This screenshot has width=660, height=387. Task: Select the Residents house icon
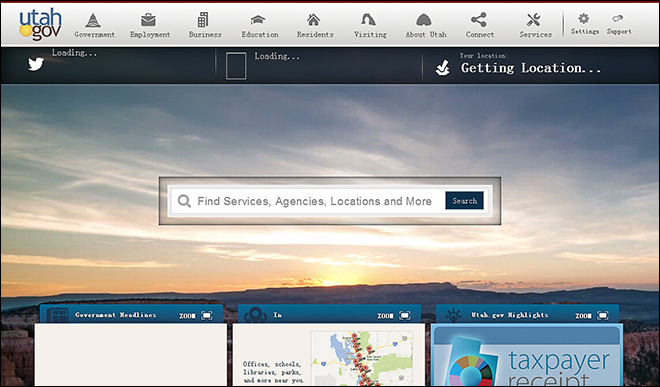pyautogui.click(x=313, y=20)
